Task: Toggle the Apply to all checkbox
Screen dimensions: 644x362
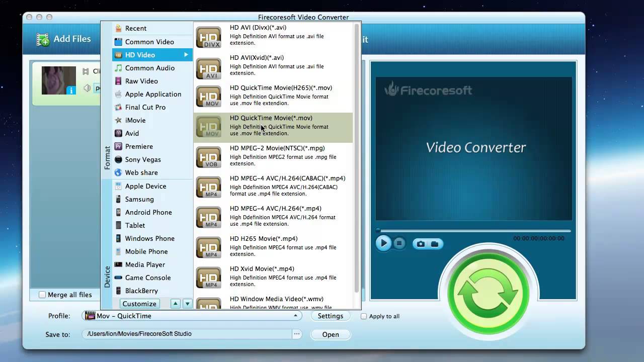Action: [x=364, y=316]
